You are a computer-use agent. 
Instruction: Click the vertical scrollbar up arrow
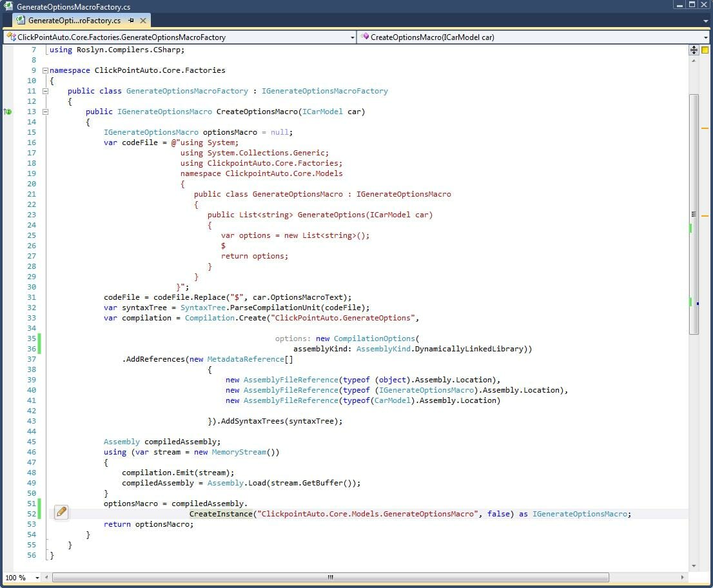(694, 61)
